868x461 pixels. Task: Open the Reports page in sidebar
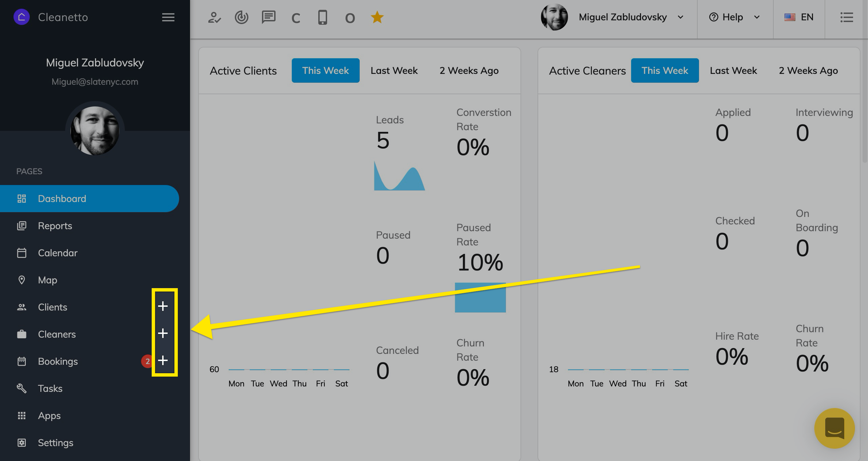coord(55,226)
